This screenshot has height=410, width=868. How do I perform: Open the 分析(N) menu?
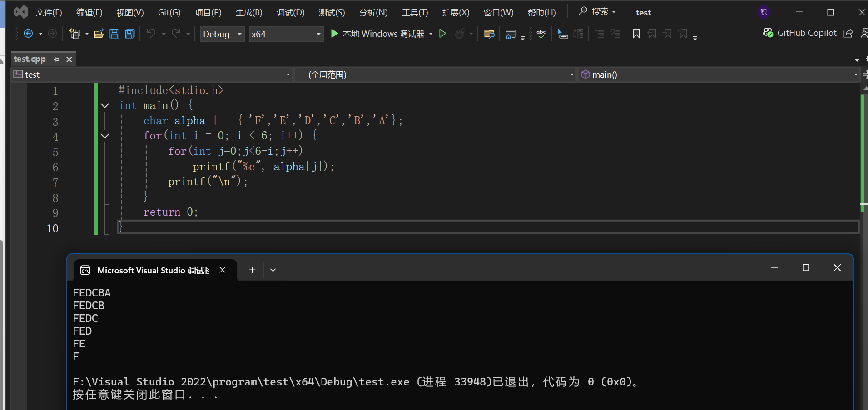(x=373, y=12)
